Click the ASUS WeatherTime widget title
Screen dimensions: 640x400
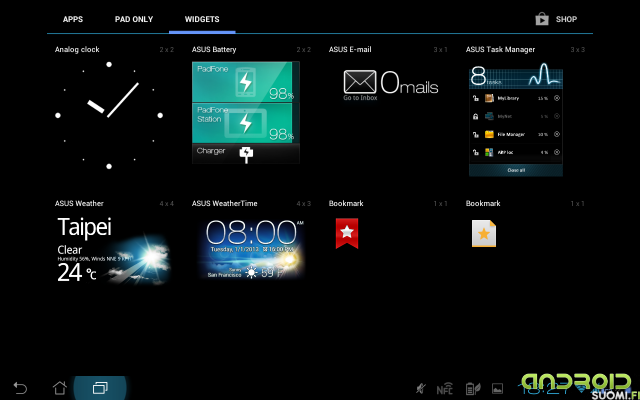click(224, 203)
